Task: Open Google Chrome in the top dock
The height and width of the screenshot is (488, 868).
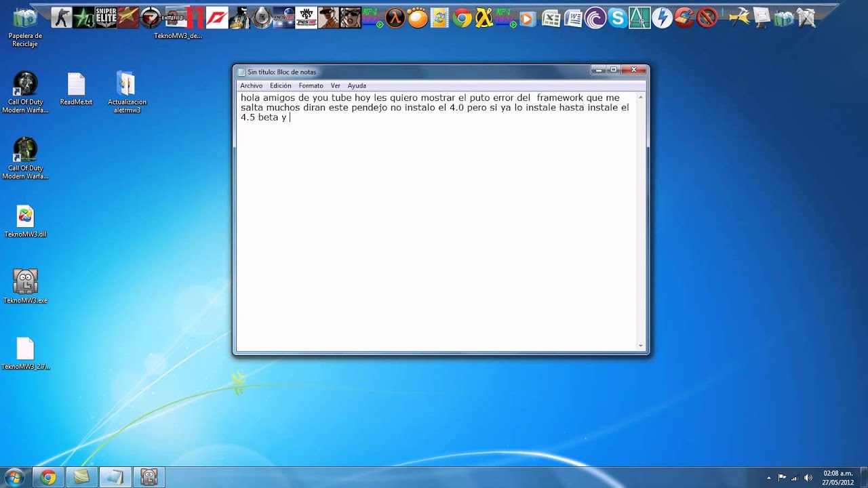Action: (462, 18)
